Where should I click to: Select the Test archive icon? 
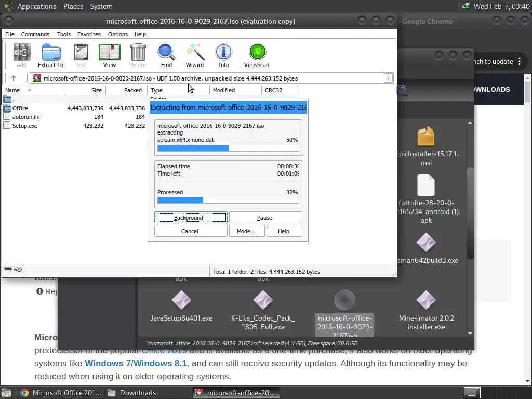tap(81, 55)
